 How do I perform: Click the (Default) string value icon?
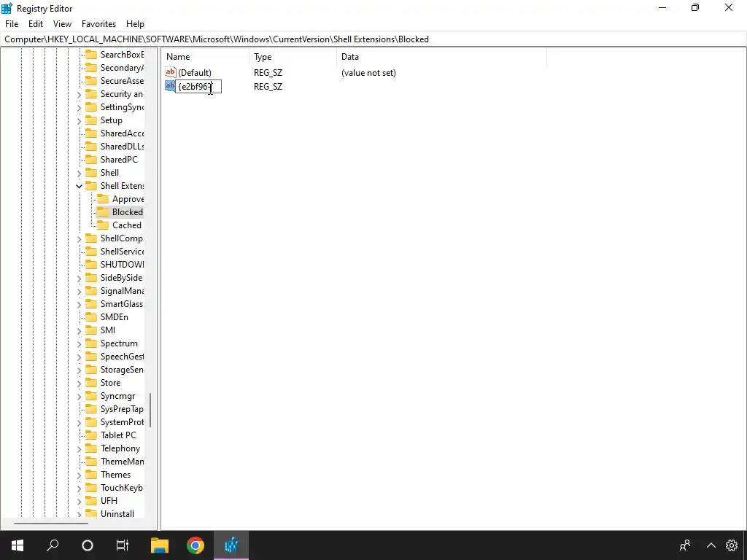171,72
